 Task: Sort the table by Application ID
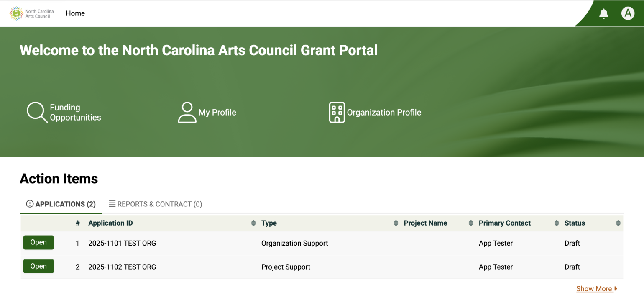click(253, 223)
